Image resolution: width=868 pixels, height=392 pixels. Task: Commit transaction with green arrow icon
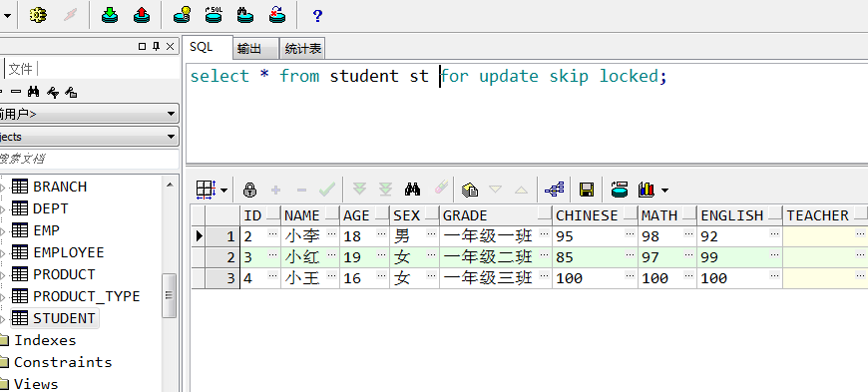point(110,15)
